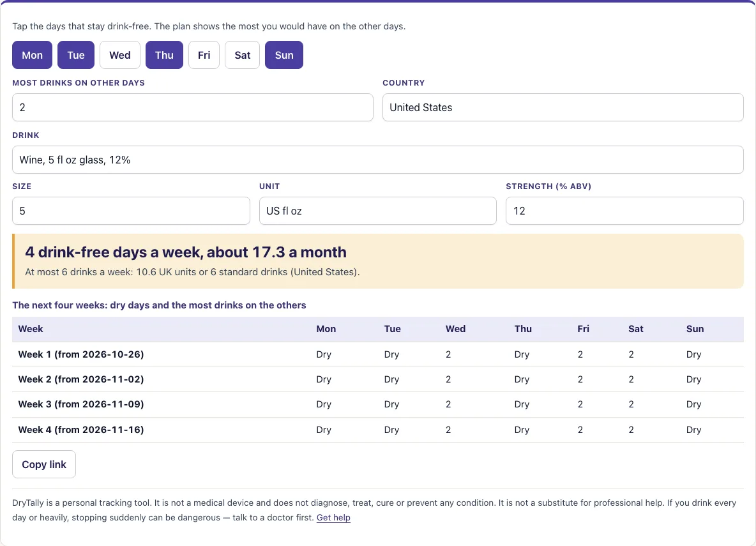Toggle the Sun drink-free day button
This screenshot has width=756, height=546.
pyautogui.click(x=284, y=55)
